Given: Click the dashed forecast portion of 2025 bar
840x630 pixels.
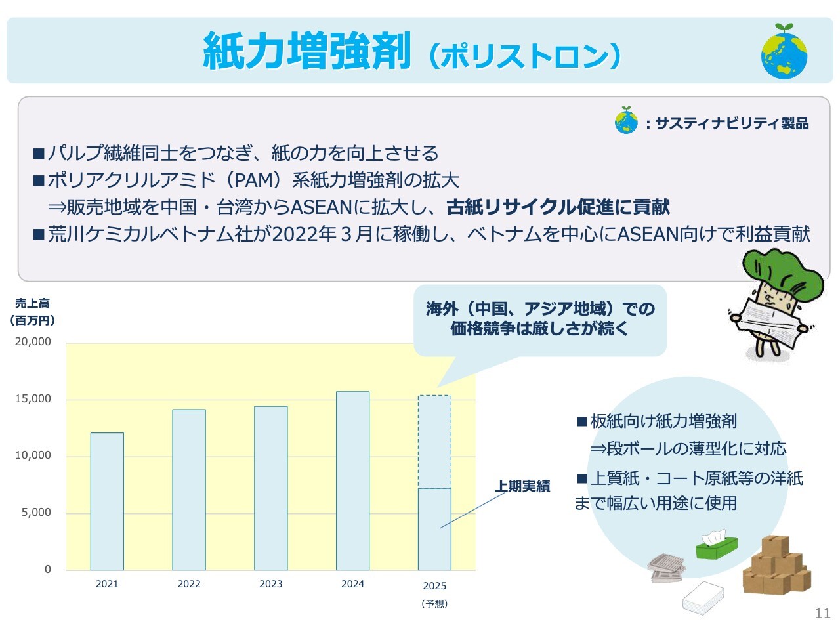Looking at the screenshot, I should click(x=434, y=441).
